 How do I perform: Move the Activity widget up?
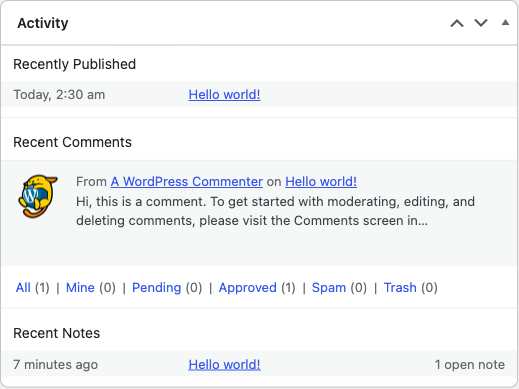coord(457,23)
